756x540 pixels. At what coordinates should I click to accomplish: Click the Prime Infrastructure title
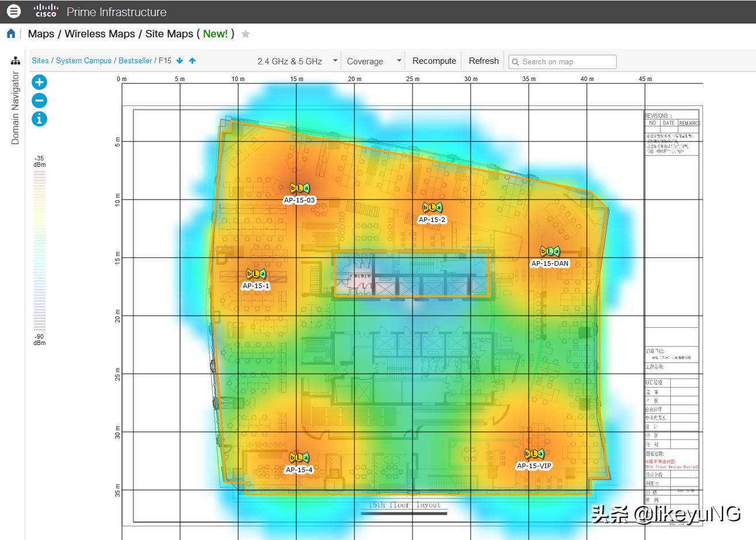117,12
